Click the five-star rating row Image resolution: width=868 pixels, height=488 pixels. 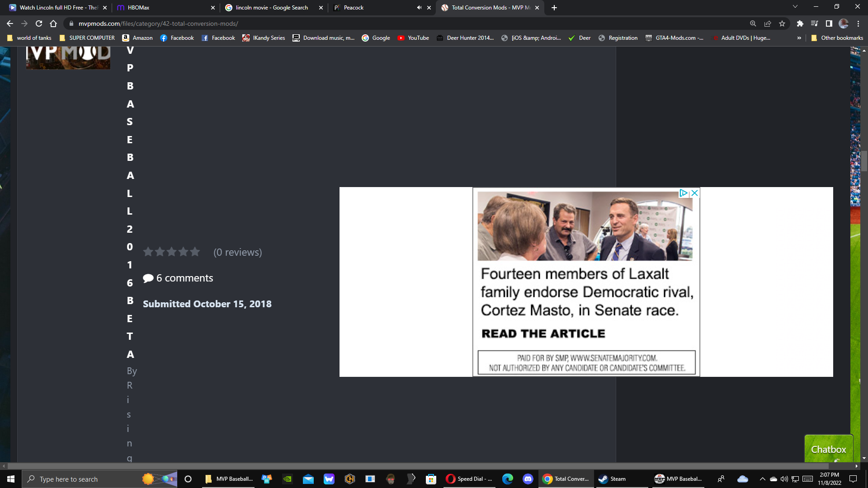click(171, 252)
